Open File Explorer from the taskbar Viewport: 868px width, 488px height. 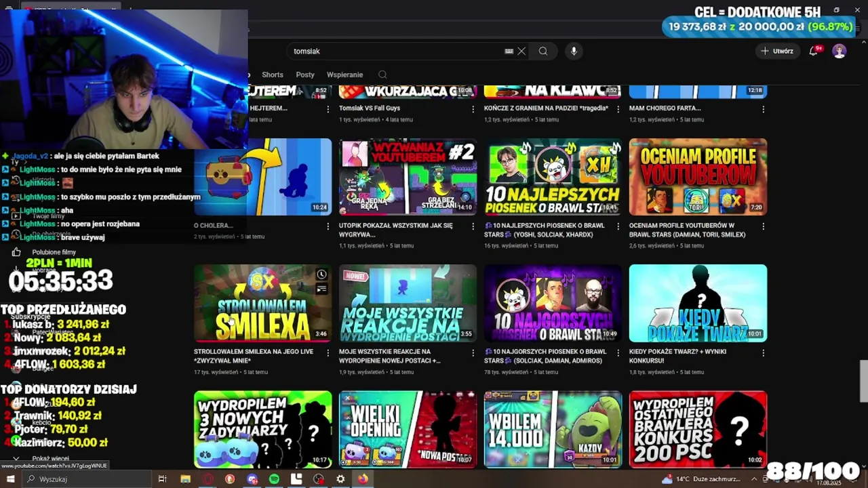click(x=185, y=479)
